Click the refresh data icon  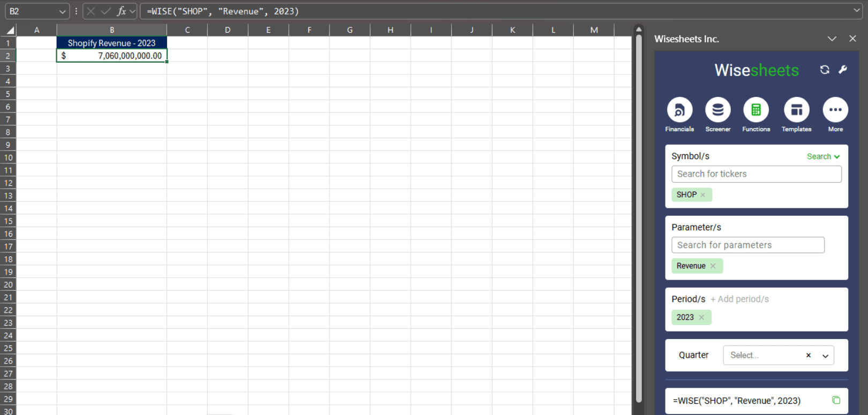(x=825, y=70)
